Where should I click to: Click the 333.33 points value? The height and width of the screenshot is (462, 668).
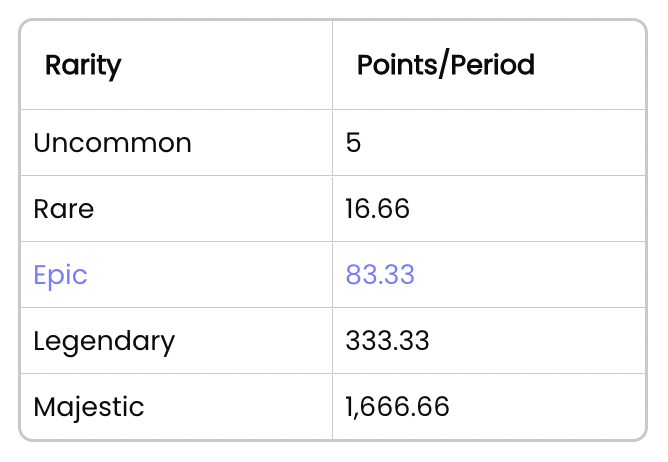coord(387,341)
